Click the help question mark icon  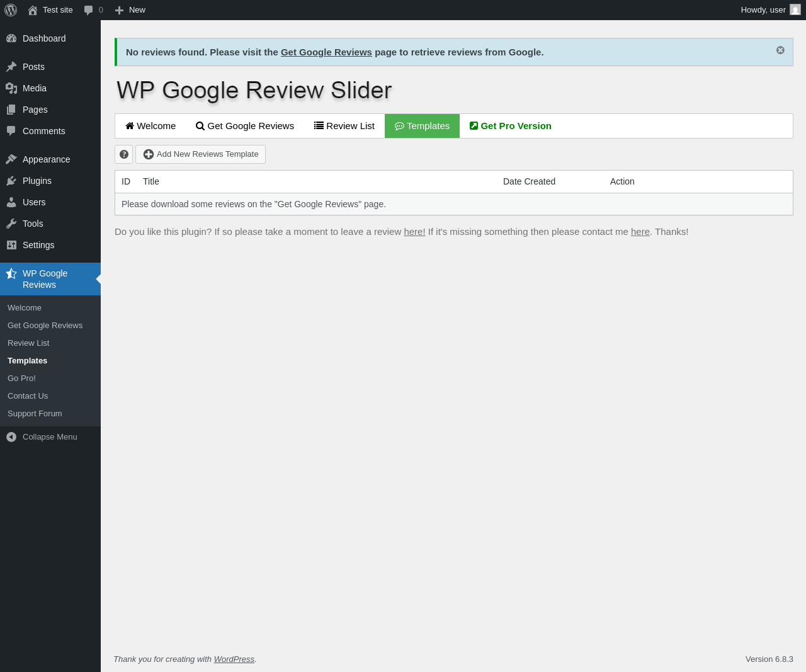coord(124,154)
